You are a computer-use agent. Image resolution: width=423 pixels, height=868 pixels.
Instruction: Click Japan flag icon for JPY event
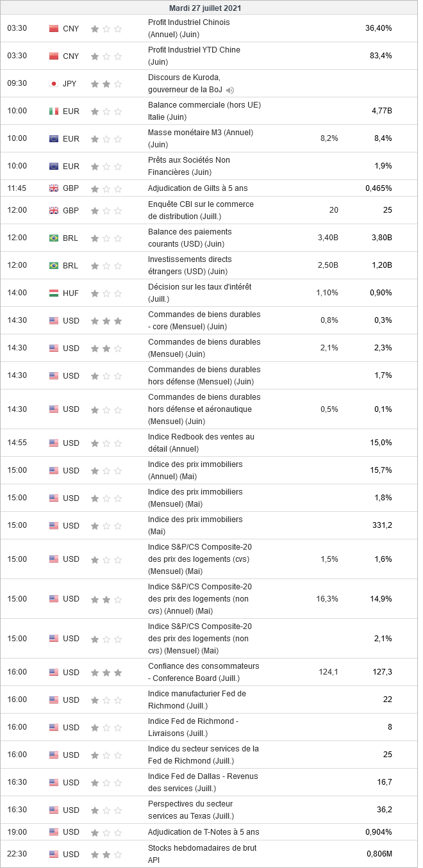pos(54,84)
